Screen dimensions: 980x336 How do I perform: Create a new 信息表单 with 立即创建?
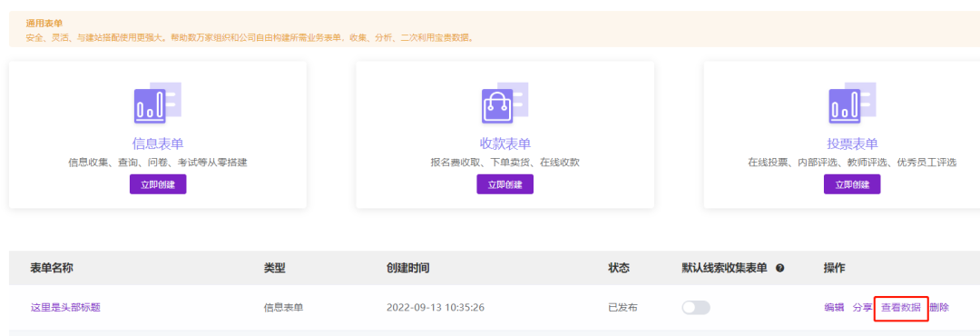(x=158, y=184)
